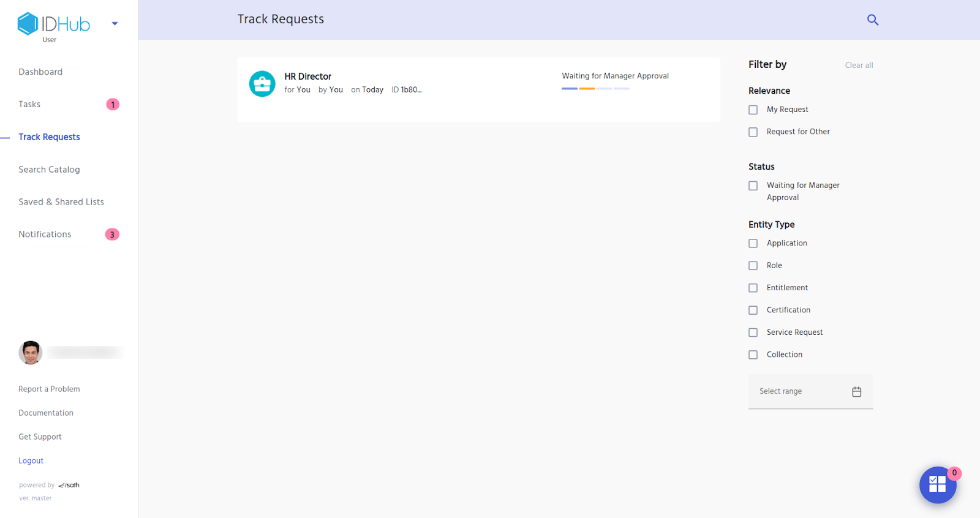Click the calendar icon in date range
The height and width of the screenshot is (518, 980).
[856, 392]
